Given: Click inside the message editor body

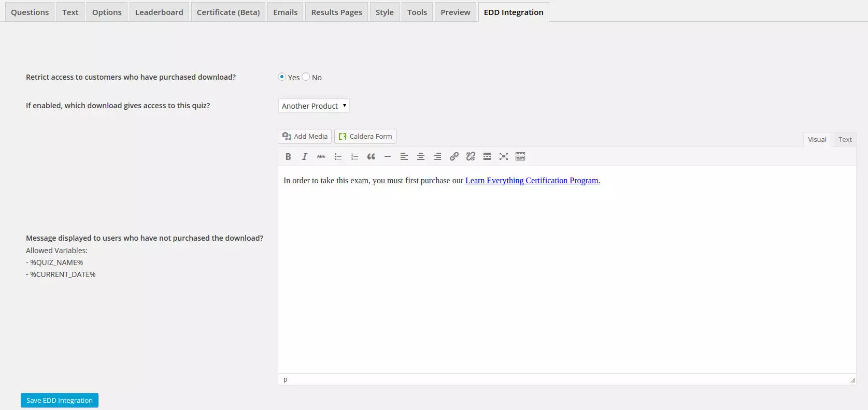Looking at the screenshot, I should coord(567,269).
